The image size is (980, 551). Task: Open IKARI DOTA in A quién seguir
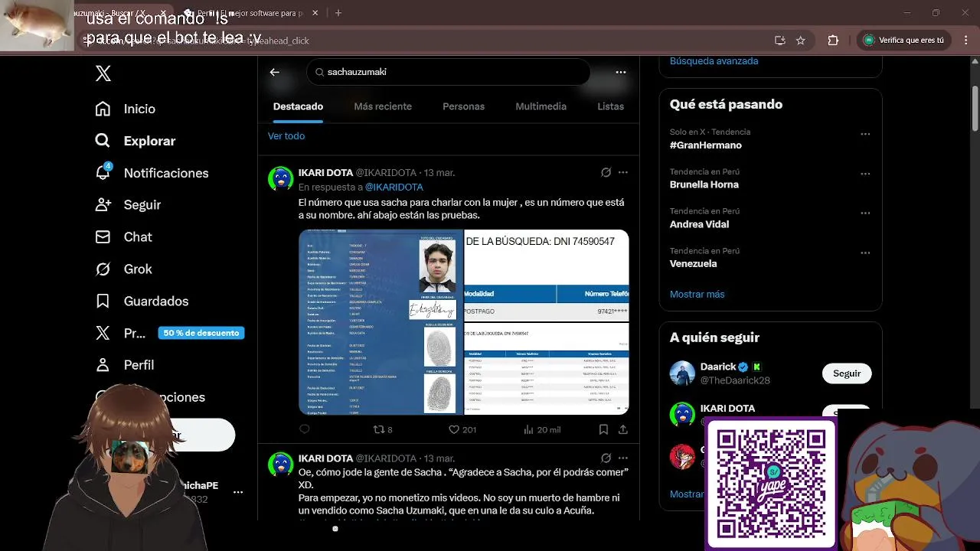click(727, 409)
